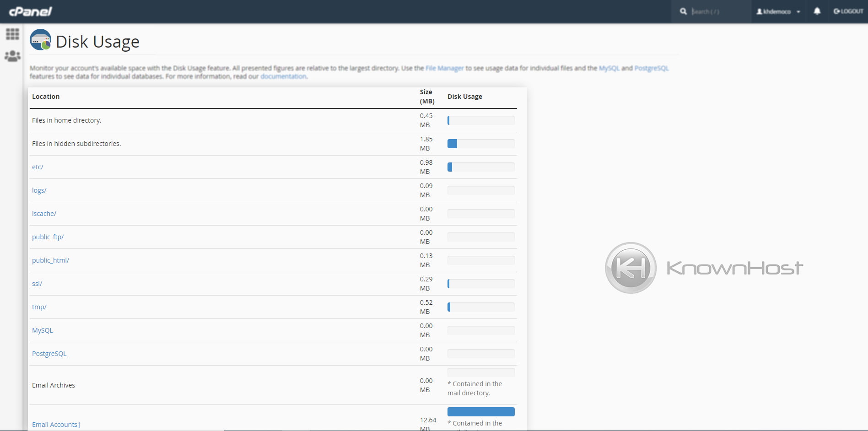Open the documentation link
This screenshot has width=868, height=431.
283,76
